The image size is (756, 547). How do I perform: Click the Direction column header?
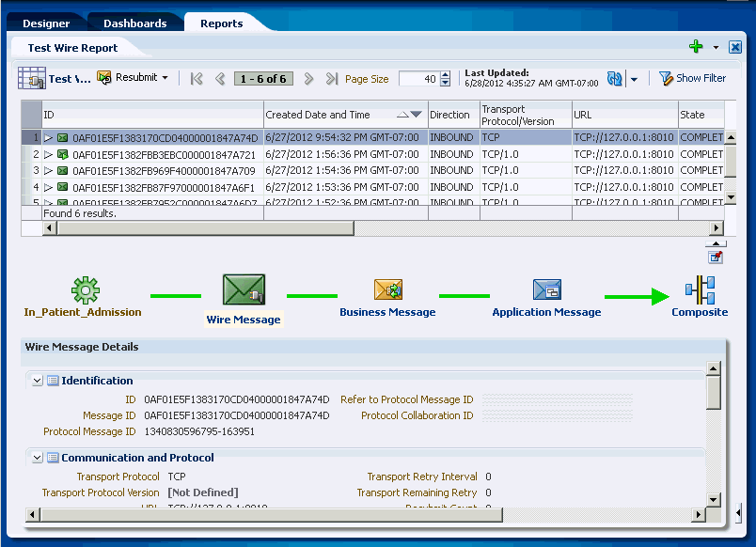(454, 115)
